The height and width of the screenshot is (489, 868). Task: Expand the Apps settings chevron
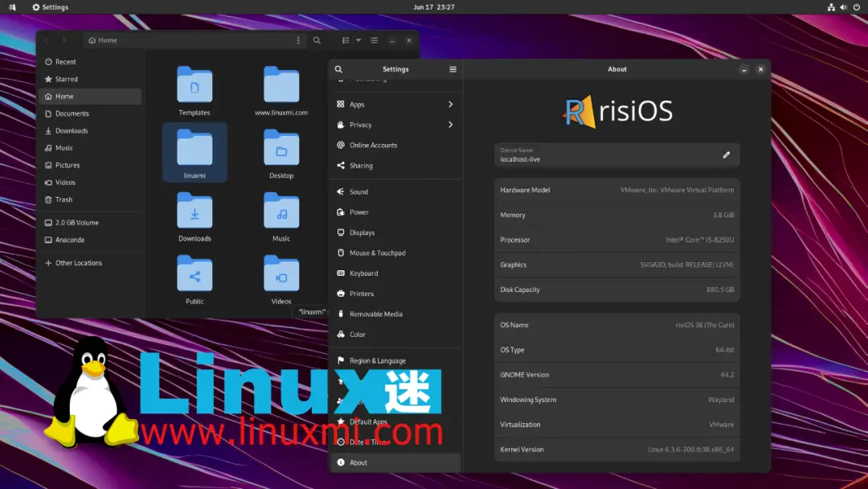point(451,104)
